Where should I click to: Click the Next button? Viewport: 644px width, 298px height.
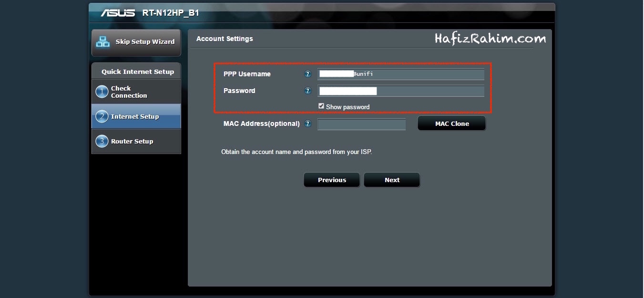pos(392,180)
